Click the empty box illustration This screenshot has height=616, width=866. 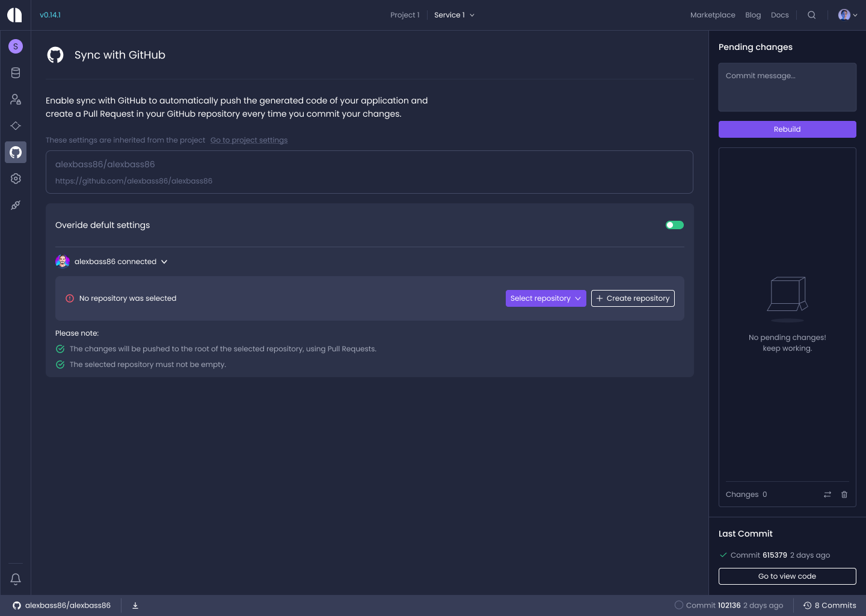coord(787,299)
